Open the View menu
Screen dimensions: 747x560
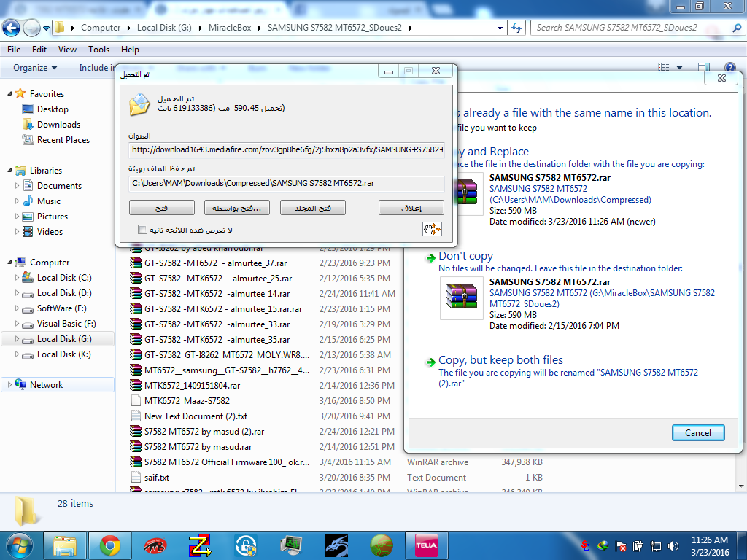coord(67,49)
